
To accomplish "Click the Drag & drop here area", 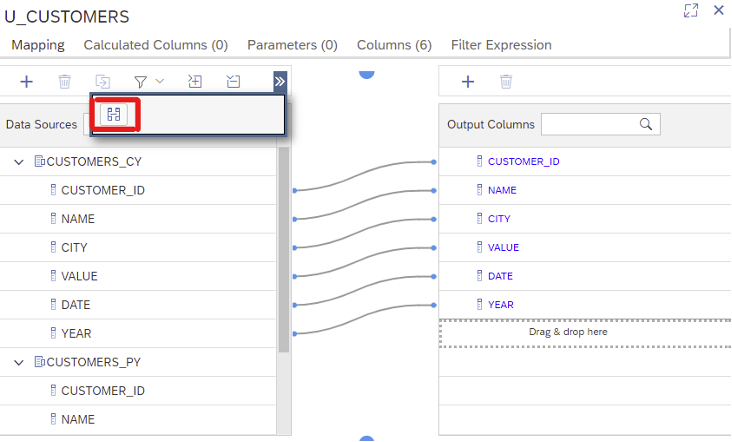I will 585,333.
